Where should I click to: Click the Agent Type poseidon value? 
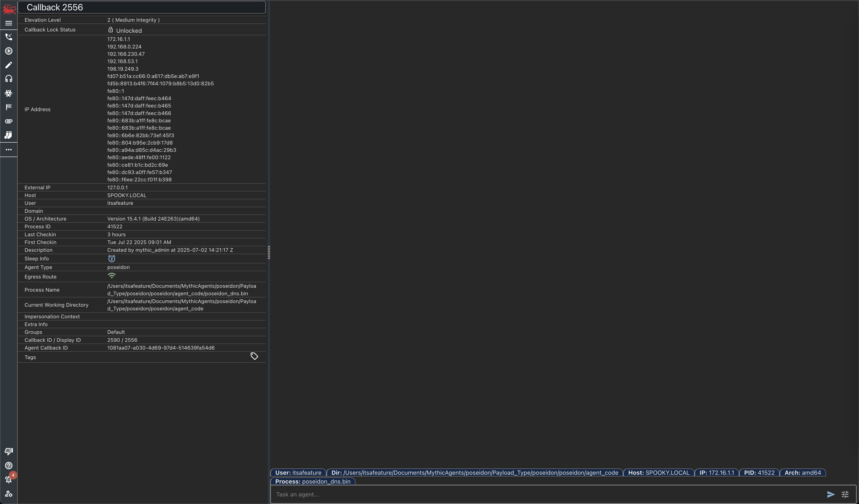pos(118,267)
